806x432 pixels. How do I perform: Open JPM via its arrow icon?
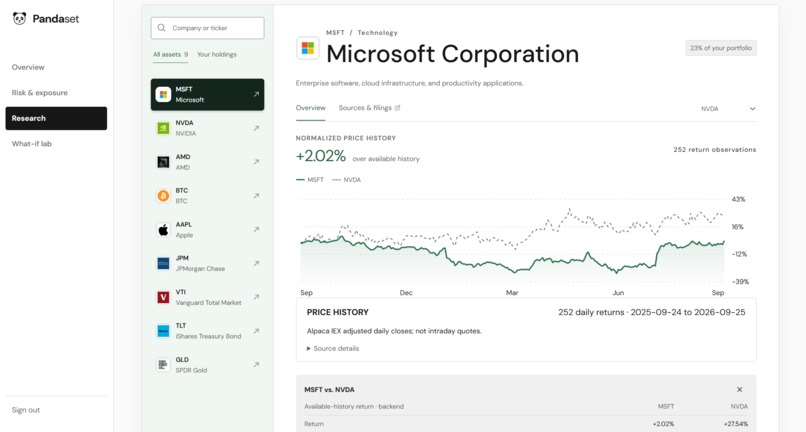tap(256, 263)
